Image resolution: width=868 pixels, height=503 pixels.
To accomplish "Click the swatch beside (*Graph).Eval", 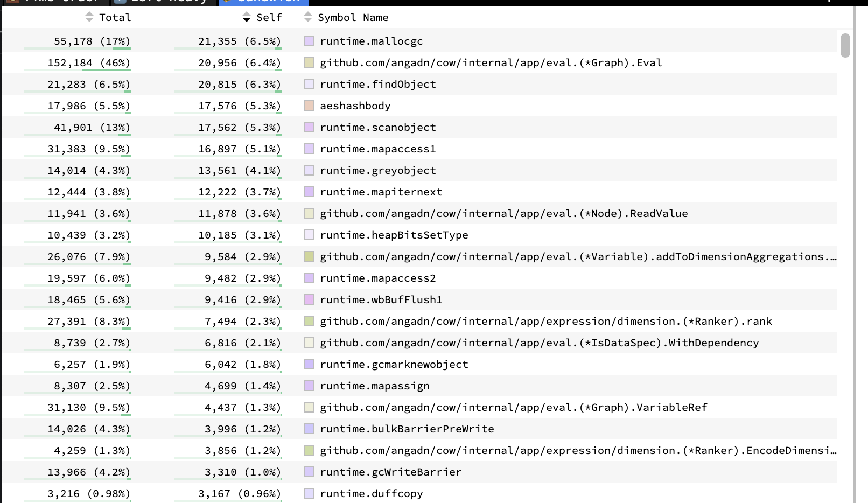I will coord(309,62).
